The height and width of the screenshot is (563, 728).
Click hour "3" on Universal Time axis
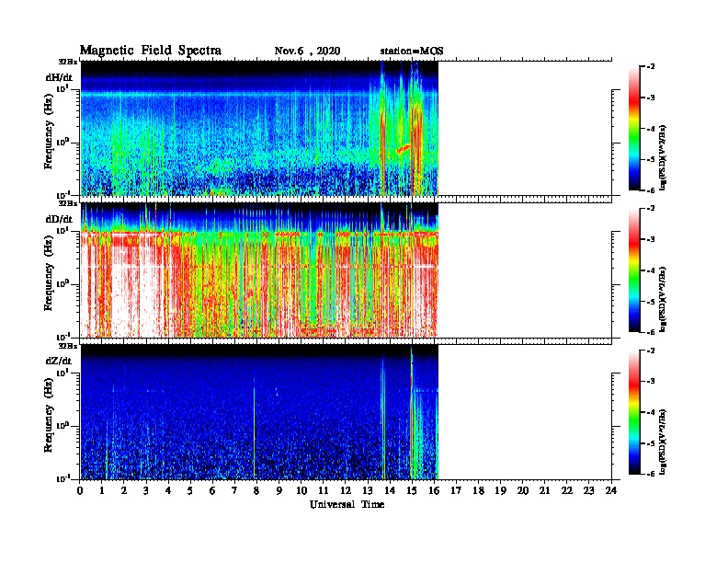(x=146, y=491)
